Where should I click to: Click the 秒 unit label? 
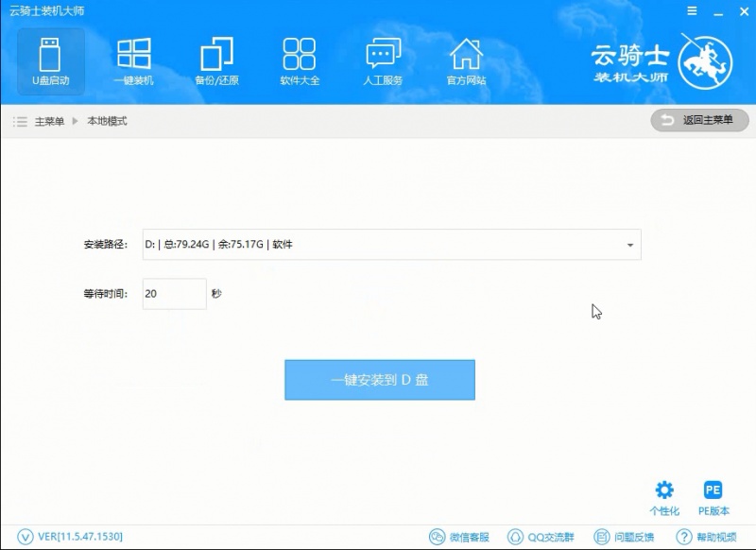coord(216,293)
